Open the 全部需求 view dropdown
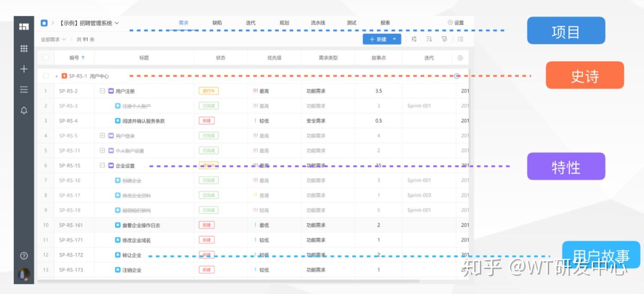Viewport: 644px width, 294px height. 53,39
